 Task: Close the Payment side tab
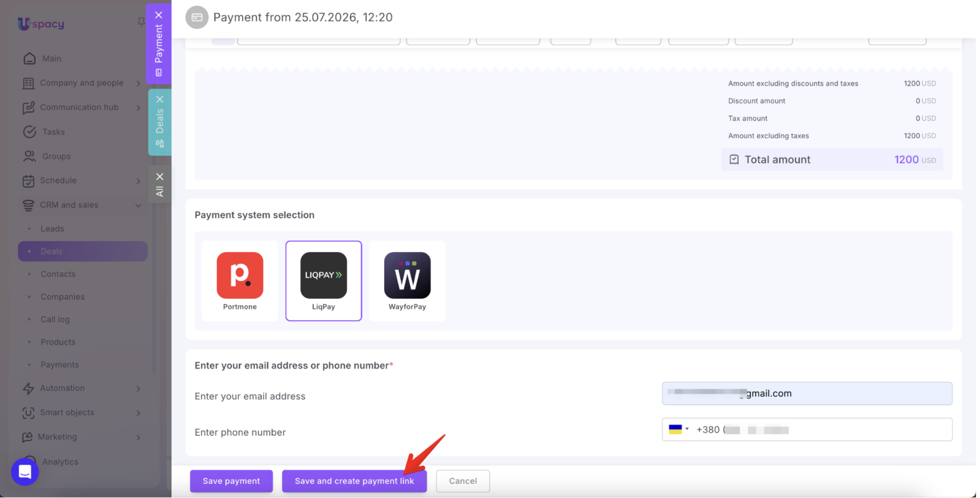(x=159, y=15)
